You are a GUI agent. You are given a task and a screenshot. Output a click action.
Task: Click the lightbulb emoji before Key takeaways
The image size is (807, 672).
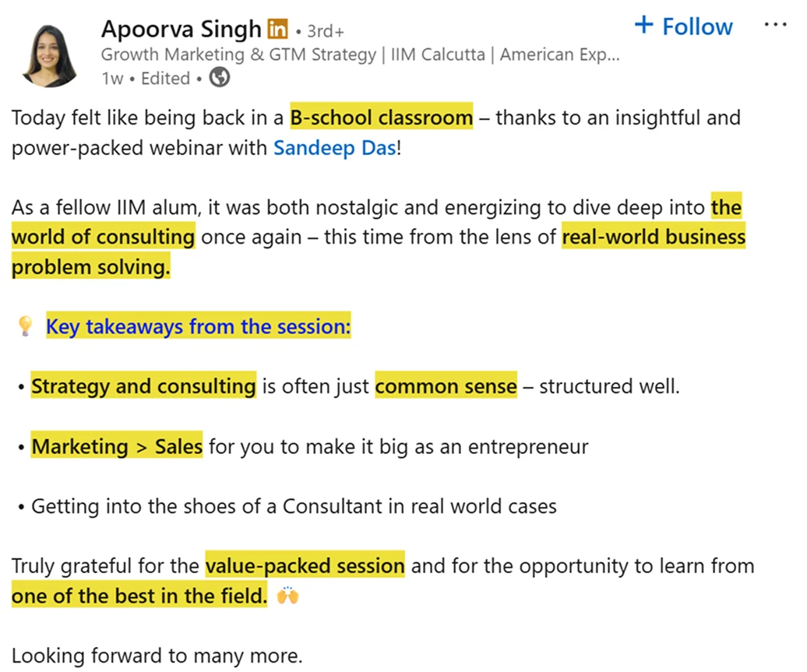[x=25, y=326]
